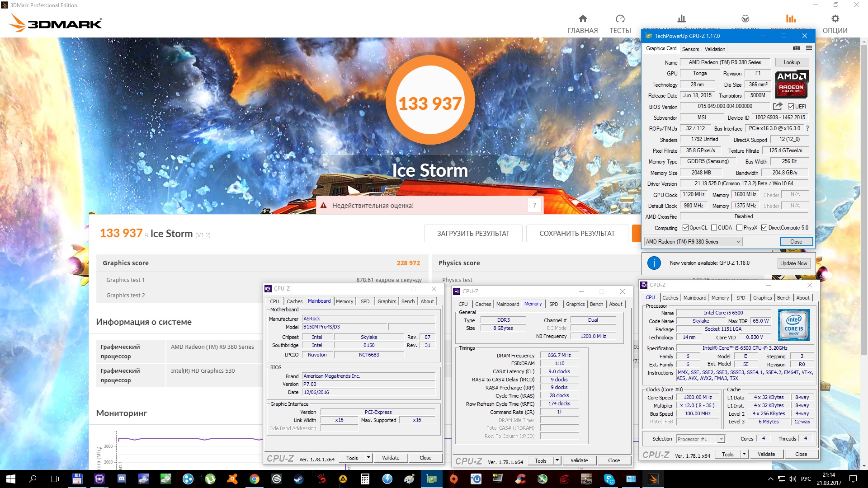
Task: Open Skype from the taskbar
Action: pyautogui.click(x=609, y=479)
